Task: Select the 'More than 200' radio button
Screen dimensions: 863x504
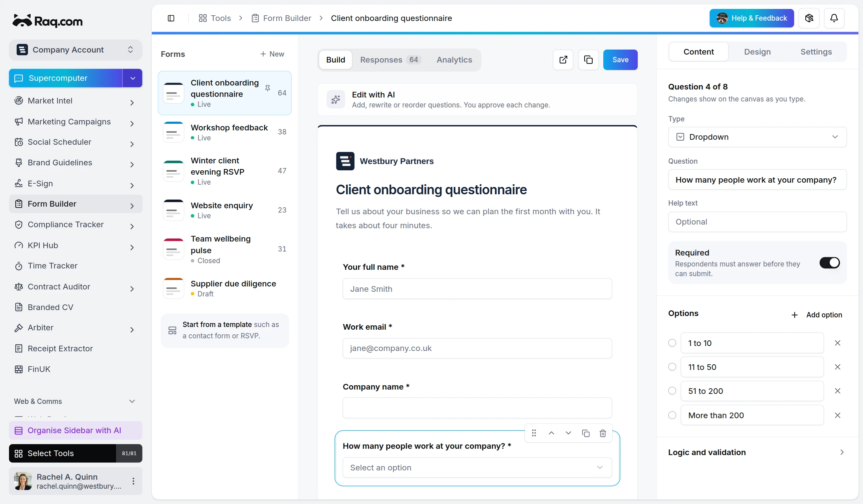Action: [x=672, y=415]
